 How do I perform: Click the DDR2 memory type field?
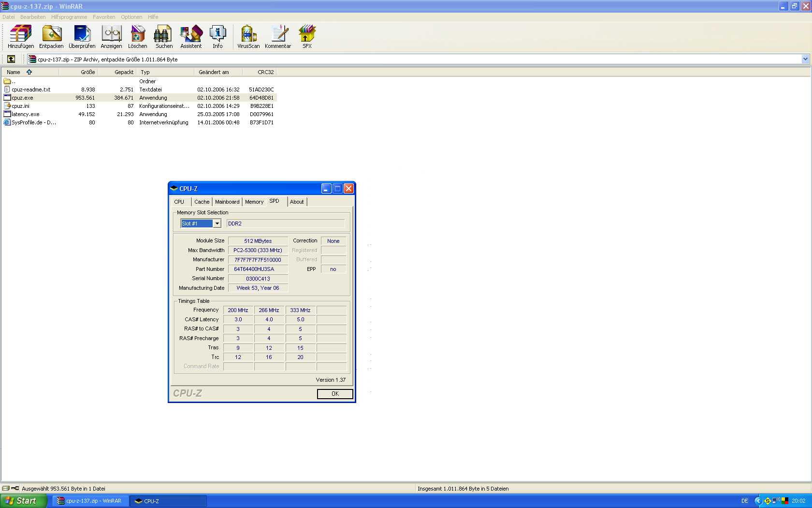coord(286,224)
